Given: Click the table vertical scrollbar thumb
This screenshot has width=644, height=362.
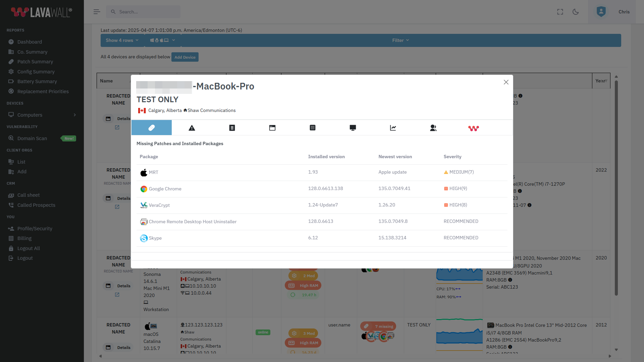Looking at the screenshot, I should click(616, 188).
